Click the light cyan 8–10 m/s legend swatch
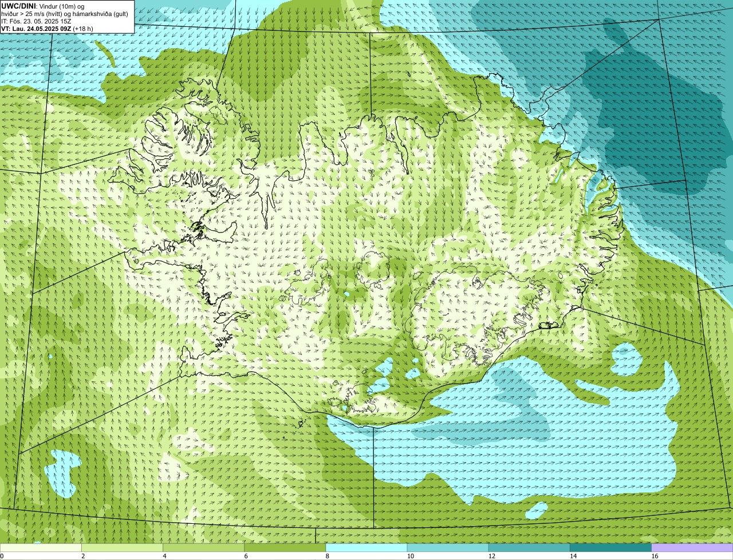This screenshot has width=733, height=560. [366, 547]
